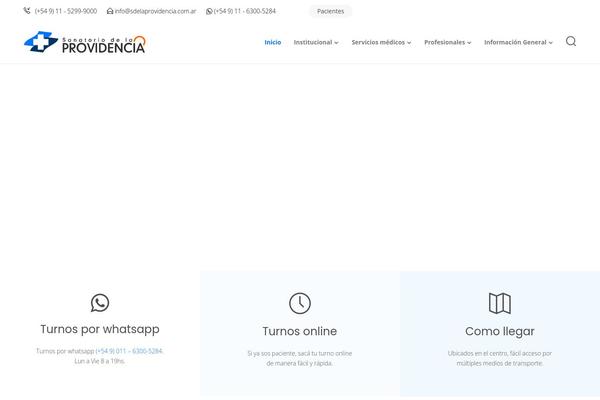Click the clock icon above Turnos online
This screenshot has height=400, width=600.
pos(300,303)
